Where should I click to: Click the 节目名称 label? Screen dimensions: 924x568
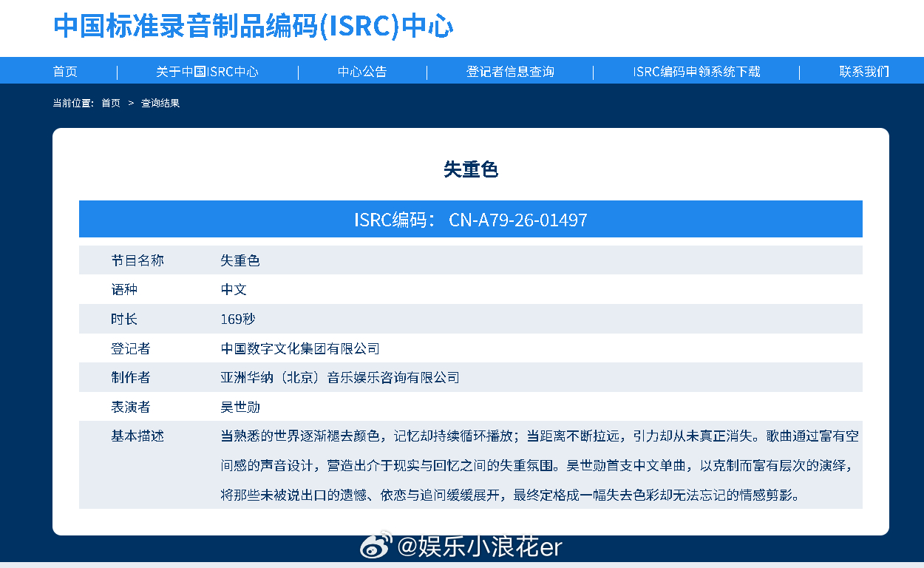(137, 260)
